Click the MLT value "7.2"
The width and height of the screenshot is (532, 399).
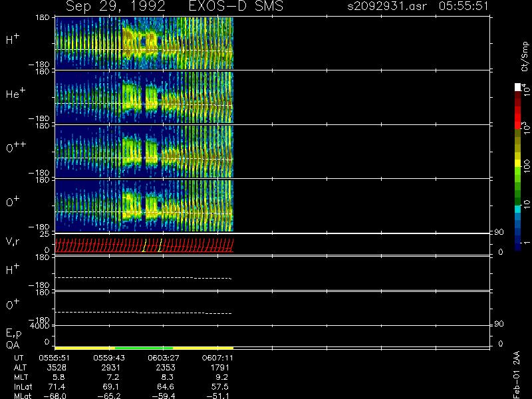tap(113, 377)
